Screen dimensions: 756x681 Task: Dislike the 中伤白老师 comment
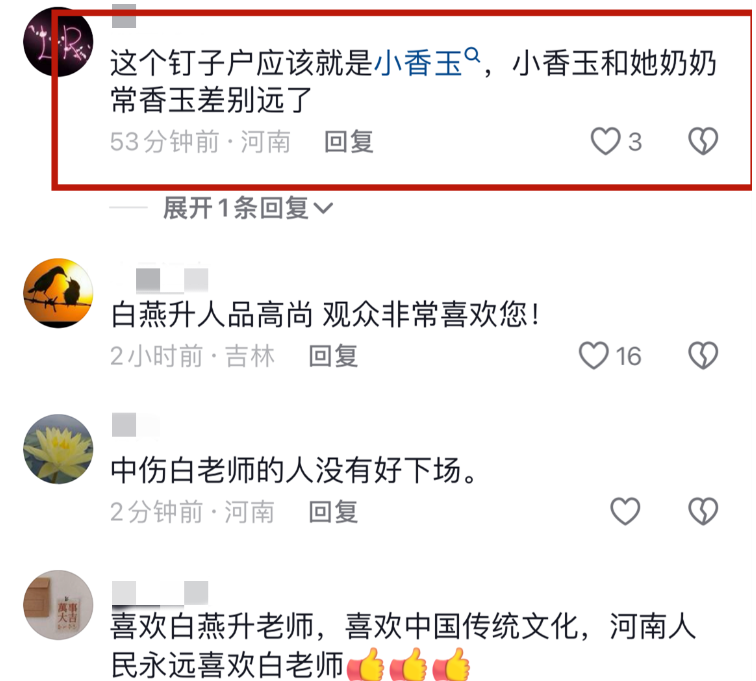(x=703, y=511)
